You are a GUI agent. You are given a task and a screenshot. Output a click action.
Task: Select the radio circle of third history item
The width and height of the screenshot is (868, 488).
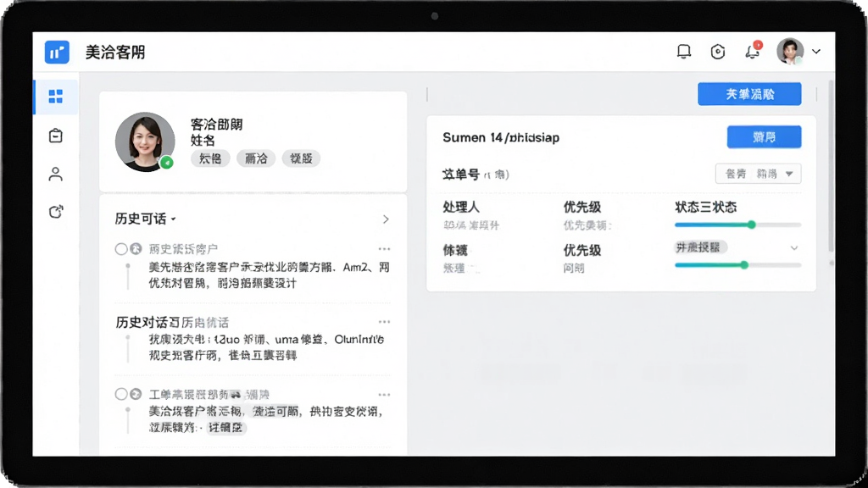coord(121,394)
